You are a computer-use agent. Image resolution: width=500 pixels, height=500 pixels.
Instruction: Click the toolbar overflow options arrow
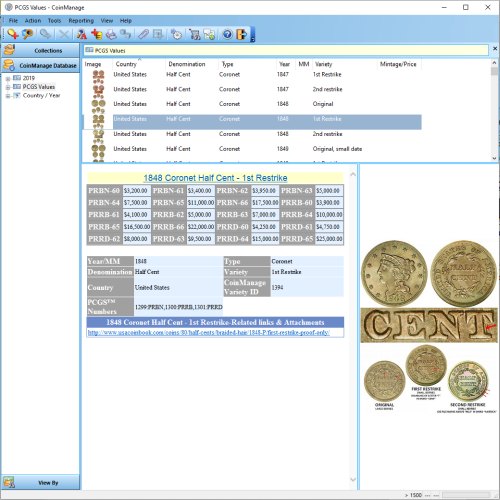click(252, 35)
